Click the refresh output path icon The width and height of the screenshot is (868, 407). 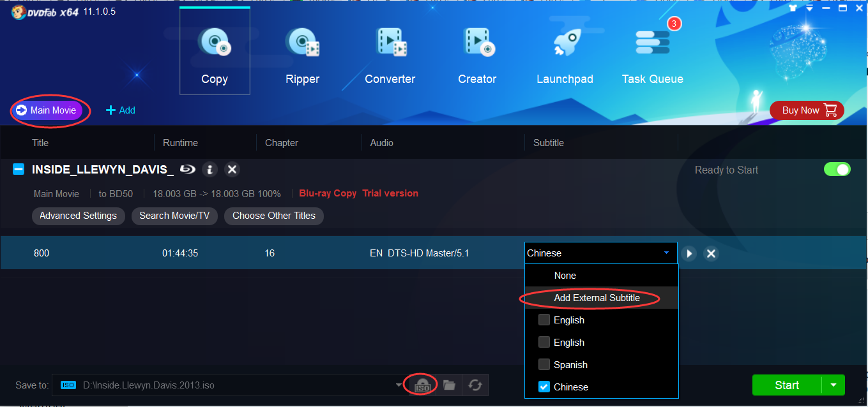[475, 385]
